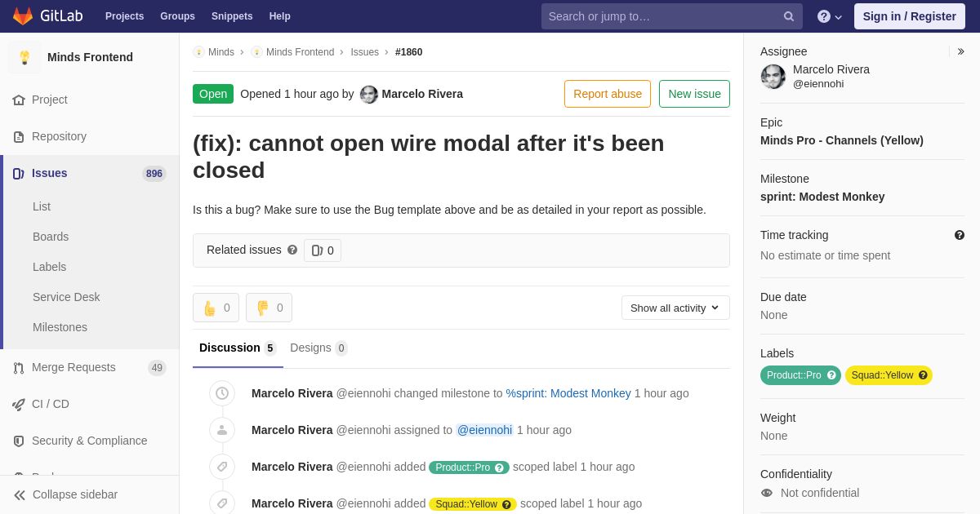Click the Time tracking help icon
The height and width of the screenshot is (514, 980).
pos(960,235)
